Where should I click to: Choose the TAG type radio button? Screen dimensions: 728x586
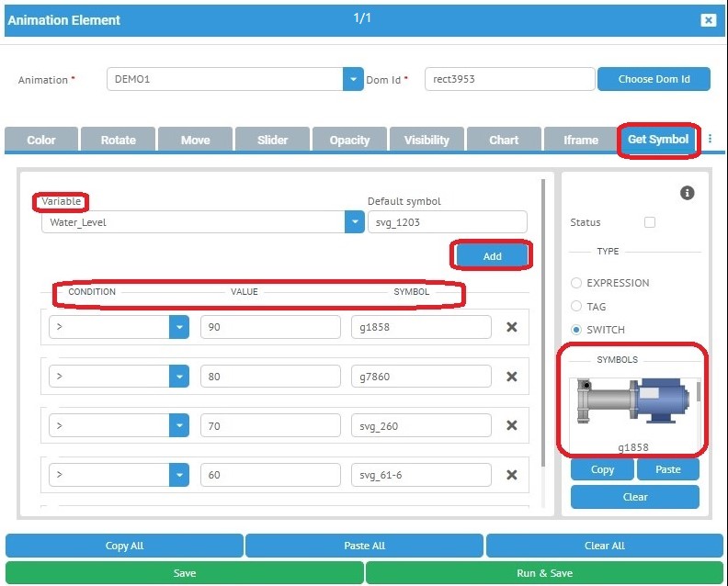coord(576,307)
